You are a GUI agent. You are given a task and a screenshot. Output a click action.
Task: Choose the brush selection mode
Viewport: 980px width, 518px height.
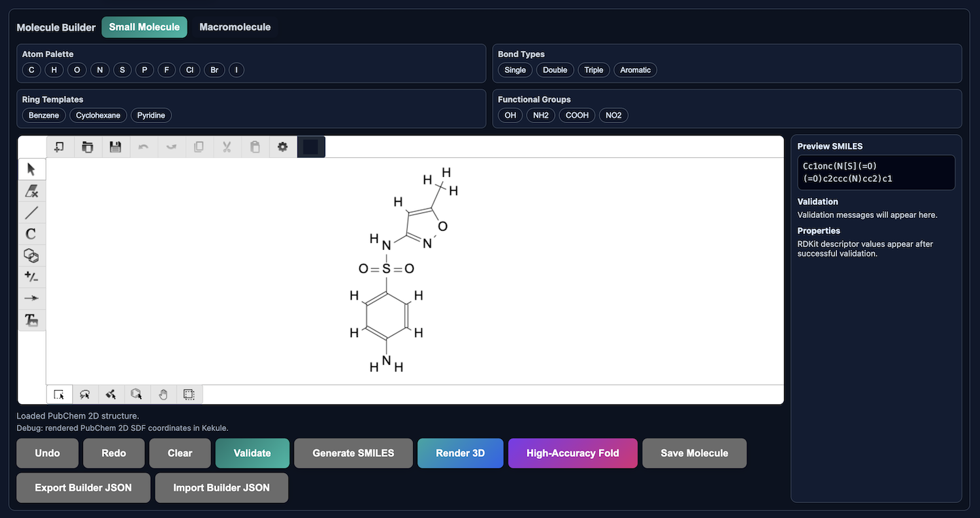coord(111,394)
